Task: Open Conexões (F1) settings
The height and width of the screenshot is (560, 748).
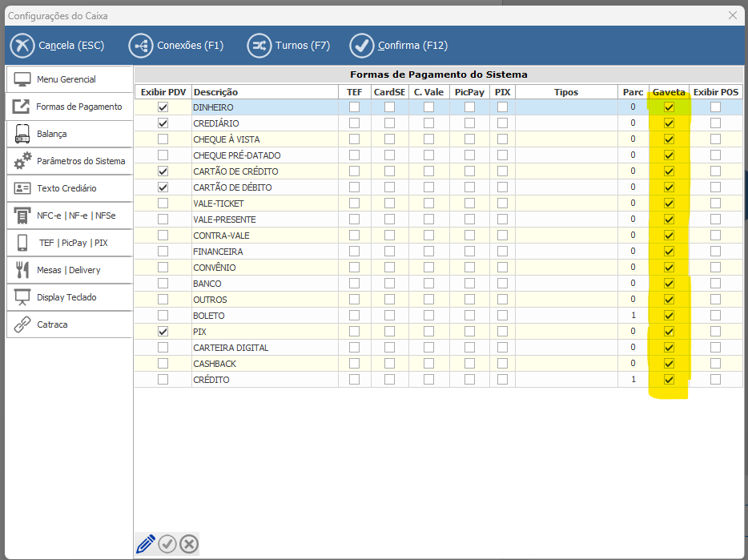Action: [176, 46]
